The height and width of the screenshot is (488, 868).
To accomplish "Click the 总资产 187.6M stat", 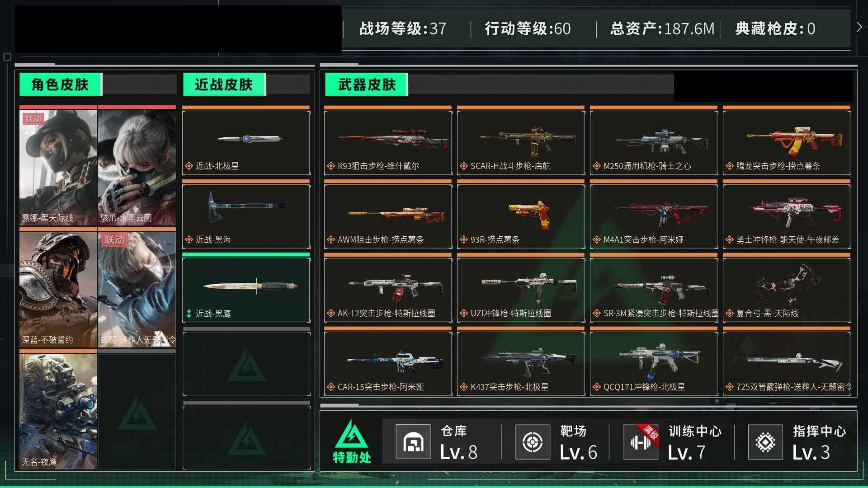I will 662,29.
